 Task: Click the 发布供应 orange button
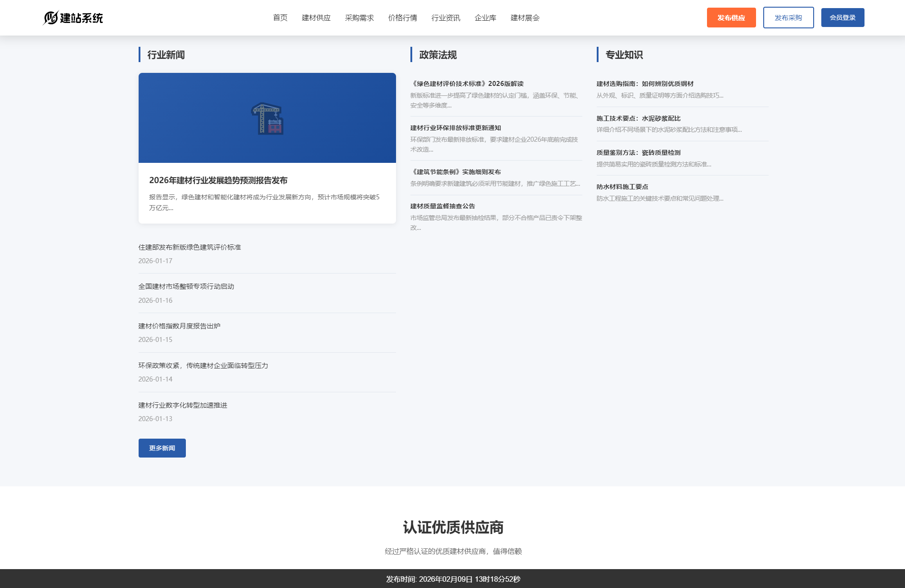click(731, 17)
